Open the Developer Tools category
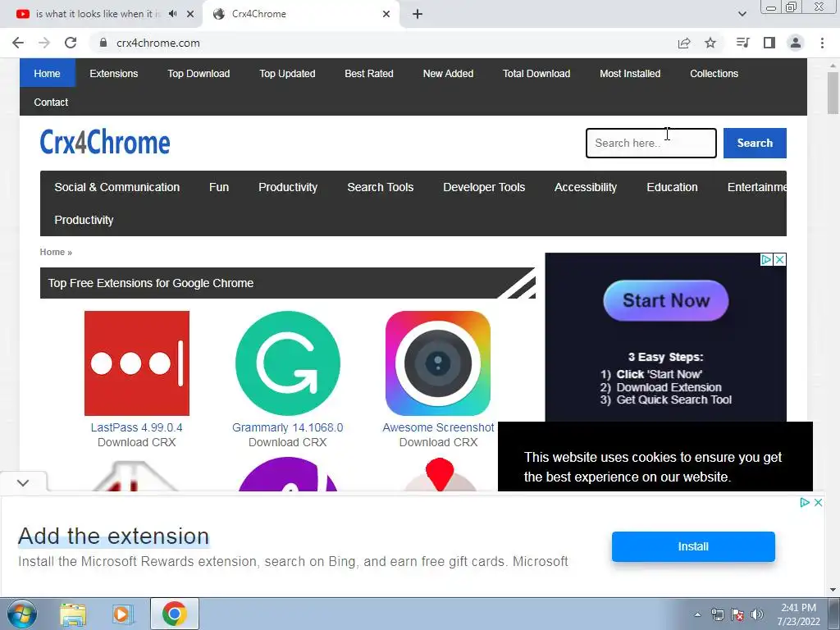Viewport: 840px width, 630px height. (484, 187)
